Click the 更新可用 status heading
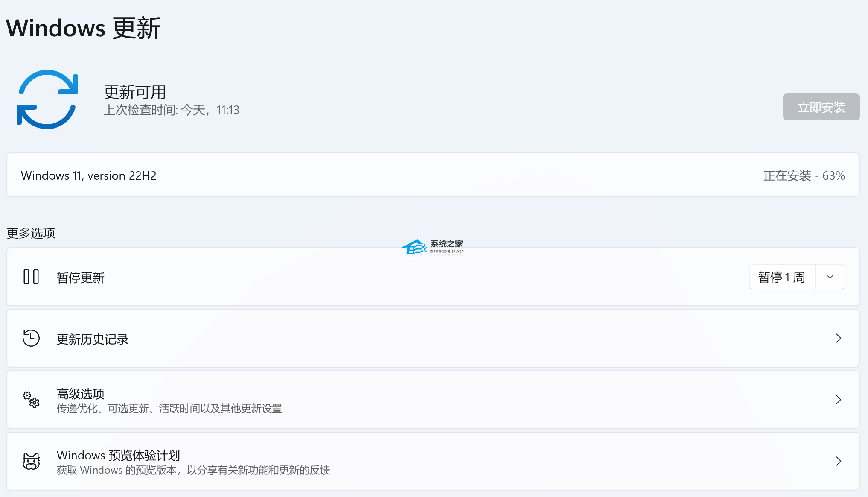Viewport: 868px width, 497px height. pyautogui.click(x=135, y=92)
